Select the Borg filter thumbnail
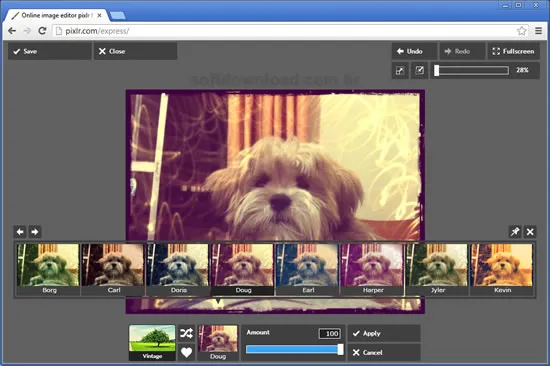The width and height of the screenshot is (550, 366). click(48, 269)
